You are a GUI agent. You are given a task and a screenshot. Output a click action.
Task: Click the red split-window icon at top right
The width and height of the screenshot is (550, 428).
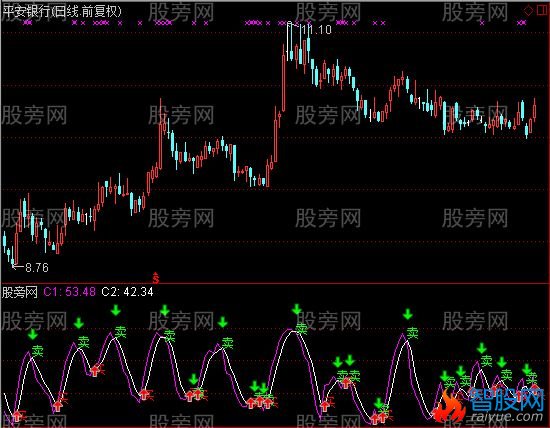tap(543, 10)
